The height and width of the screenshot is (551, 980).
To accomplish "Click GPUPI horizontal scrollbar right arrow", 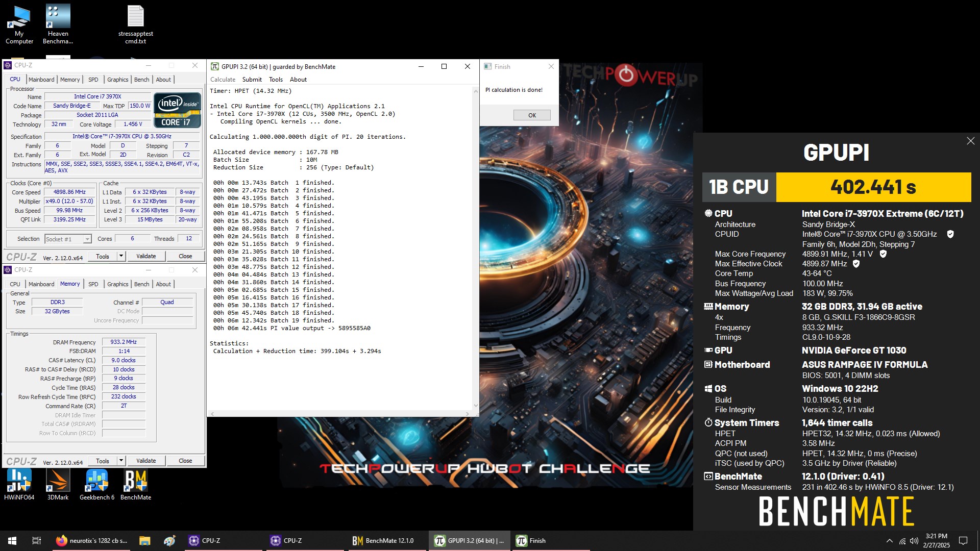I will point(468,414).
